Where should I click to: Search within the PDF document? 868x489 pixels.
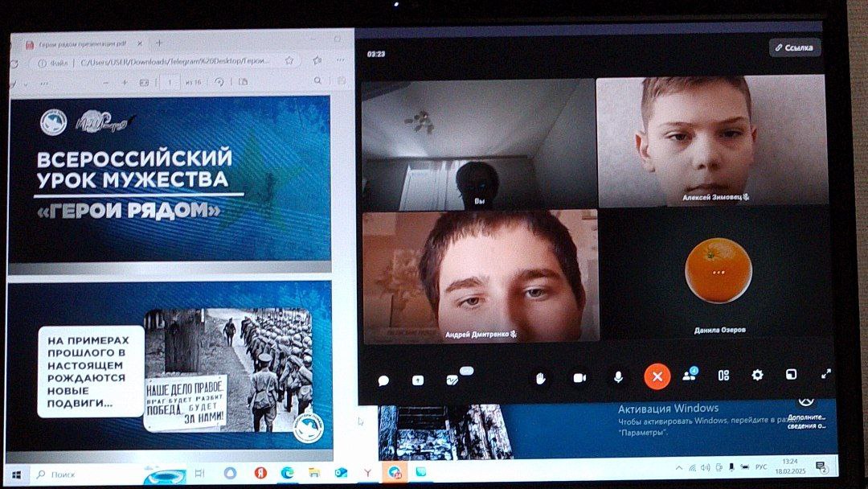click(x=317, y=81)
